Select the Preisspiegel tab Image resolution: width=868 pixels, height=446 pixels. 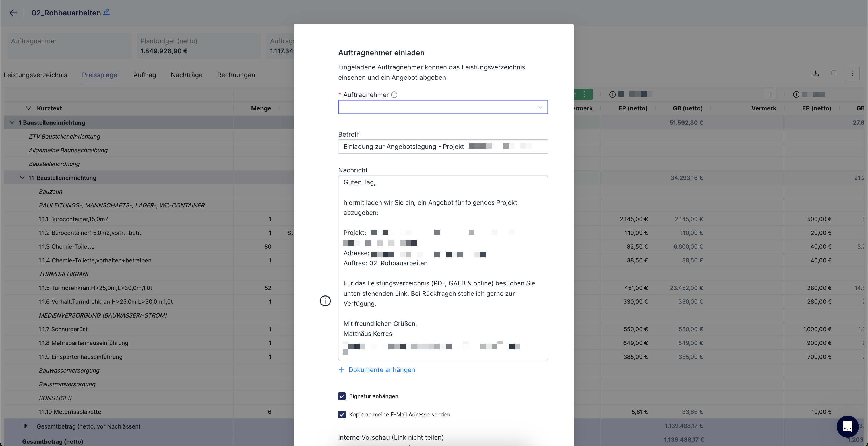(x=100, y=75)
